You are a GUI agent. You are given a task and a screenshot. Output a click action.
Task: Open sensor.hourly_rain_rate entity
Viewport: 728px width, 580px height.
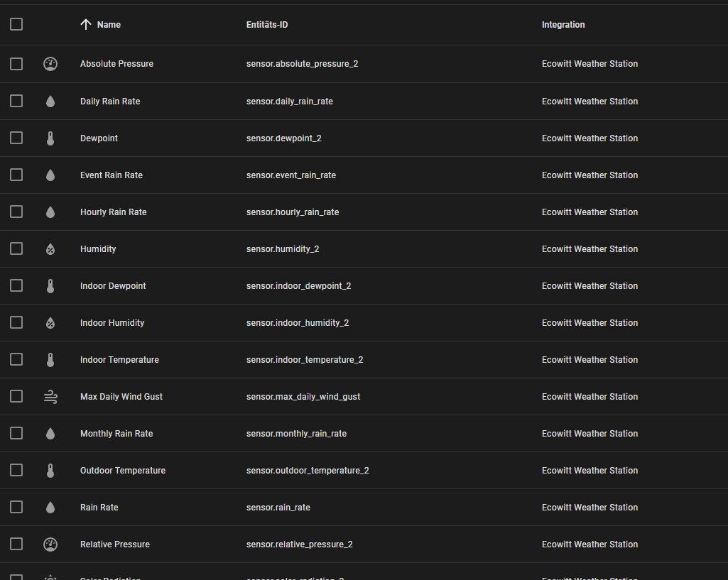coord(293,212)
